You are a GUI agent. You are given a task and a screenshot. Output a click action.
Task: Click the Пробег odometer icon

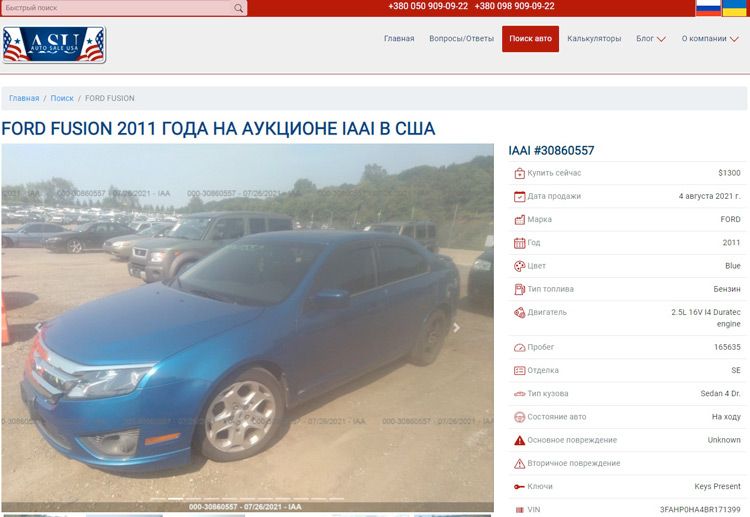tap(519, 348)
